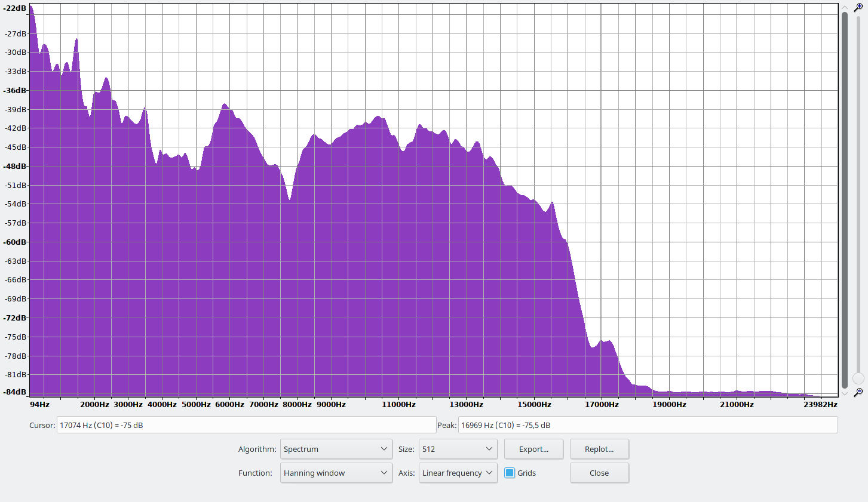Click the -69dB axis label
Viewport: 868px width, 502px height.
[16, 298]
